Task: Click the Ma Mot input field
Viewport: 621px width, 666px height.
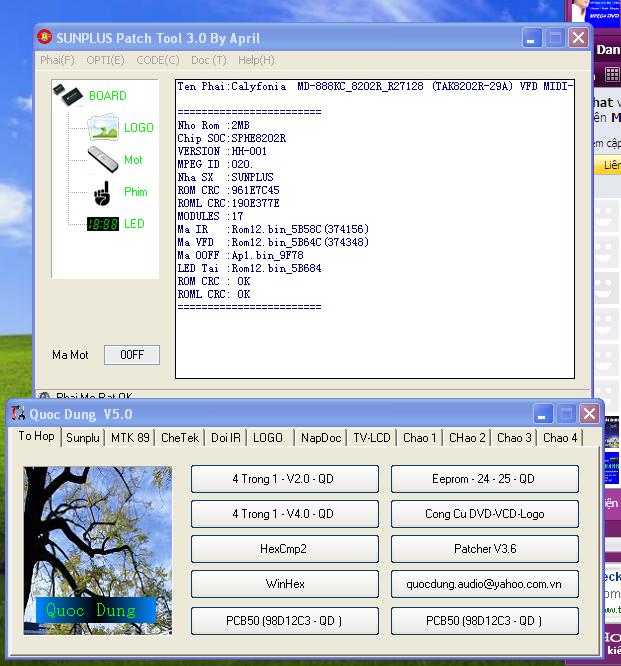Action: [x=132, y=355]
